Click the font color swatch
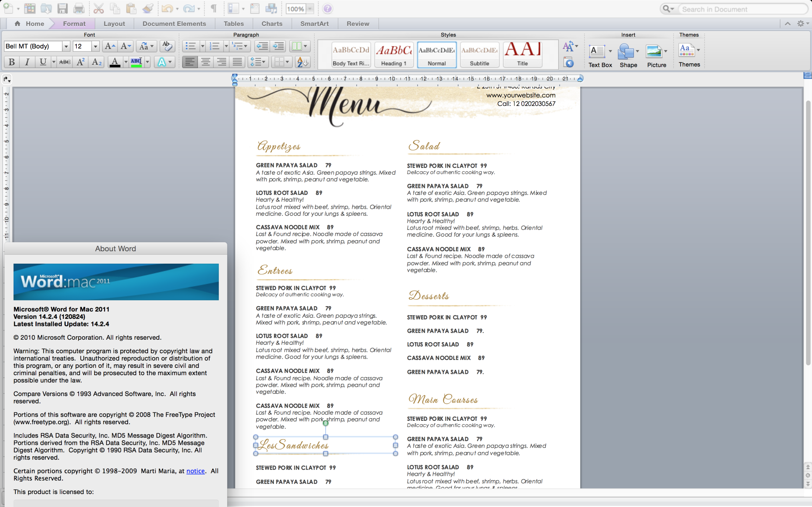812x507 pixels. click(x=115, y=62)
